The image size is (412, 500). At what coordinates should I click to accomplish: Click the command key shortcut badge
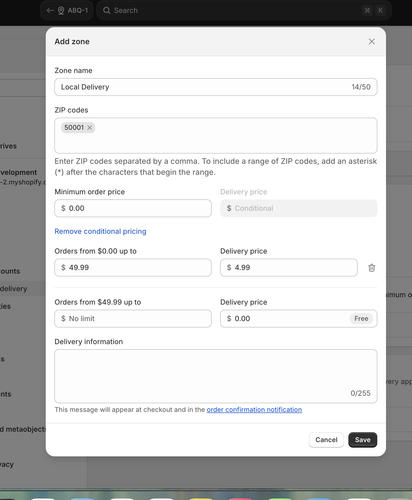click(367, 10)
